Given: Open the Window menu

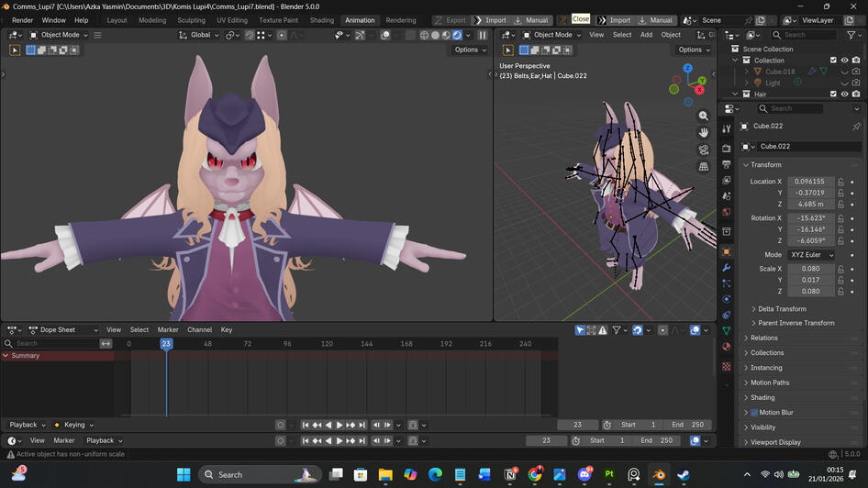Looking at the screenshot, I should click(x=54, y=20).
